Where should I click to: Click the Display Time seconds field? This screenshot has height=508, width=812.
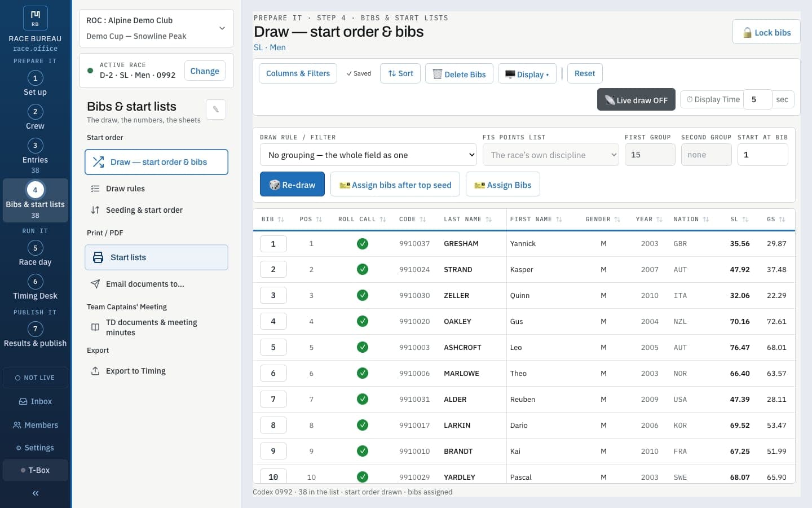pyautogui.click(x=757, y=99)
